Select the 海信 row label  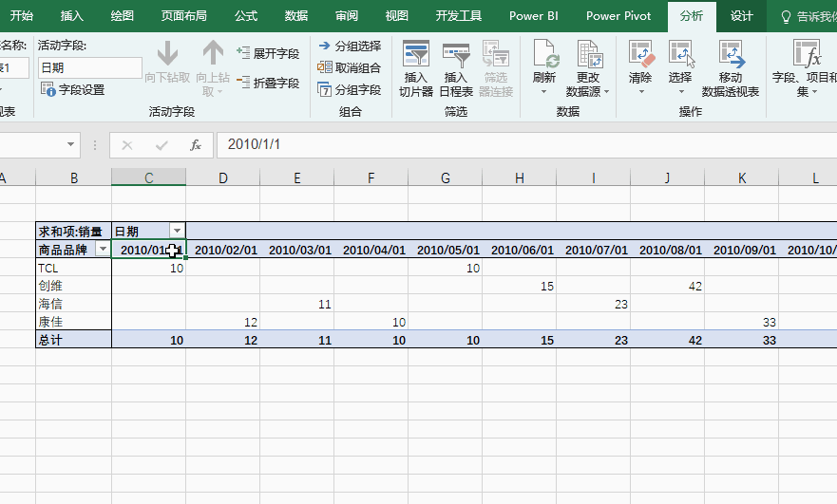tap(74, 304)
